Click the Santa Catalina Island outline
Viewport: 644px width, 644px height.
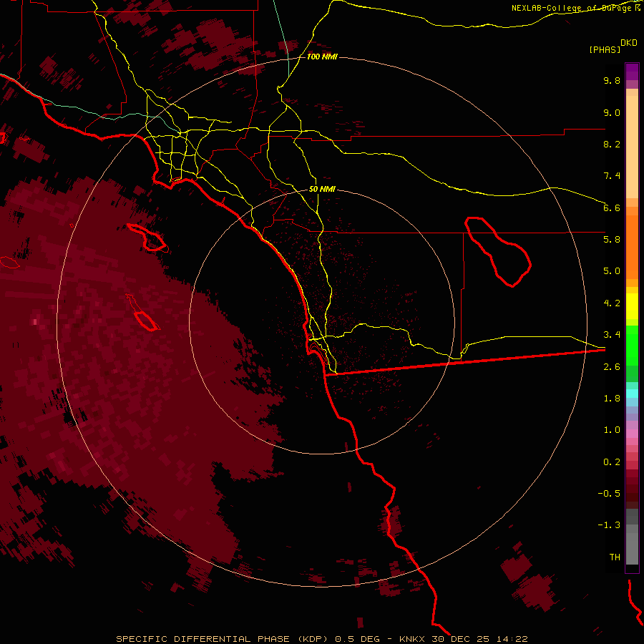[x=148, y=238]
